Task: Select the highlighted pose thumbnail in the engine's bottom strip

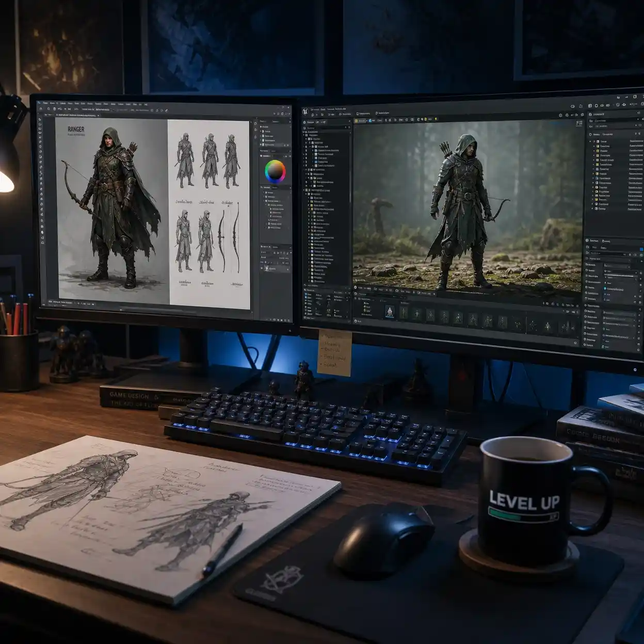Action: coord(390,312)
